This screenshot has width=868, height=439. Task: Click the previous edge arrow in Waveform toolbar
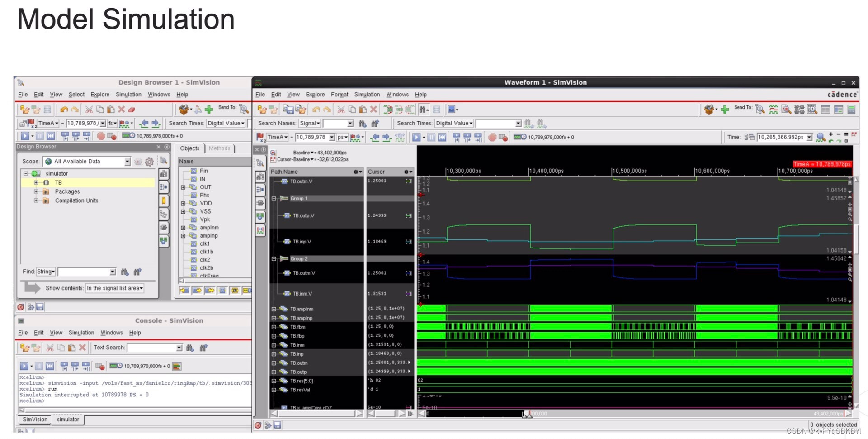375,137
